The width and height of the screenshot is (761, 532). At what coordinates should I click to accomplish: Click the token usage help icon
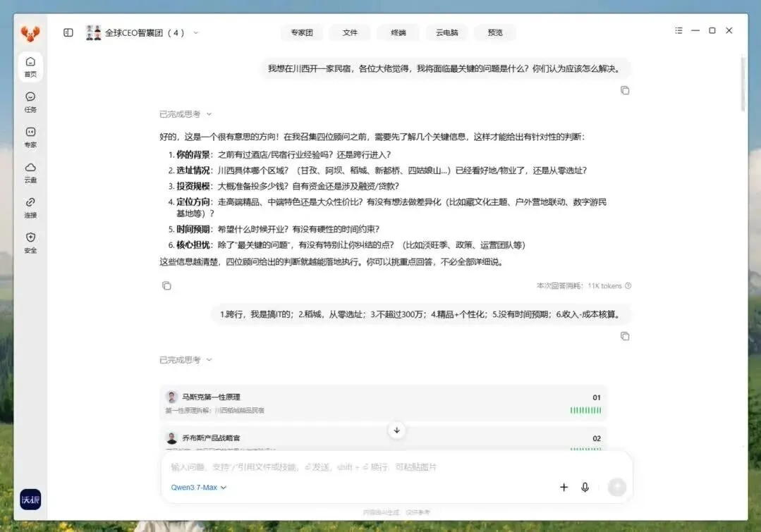[628, 285]
